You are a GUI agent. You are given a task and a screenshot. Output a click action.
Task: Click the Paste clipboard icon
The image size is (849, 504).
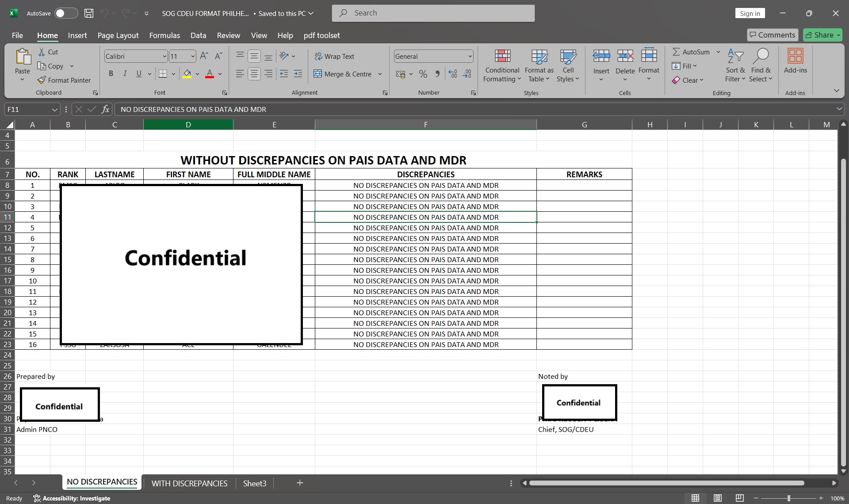[23, 57]
